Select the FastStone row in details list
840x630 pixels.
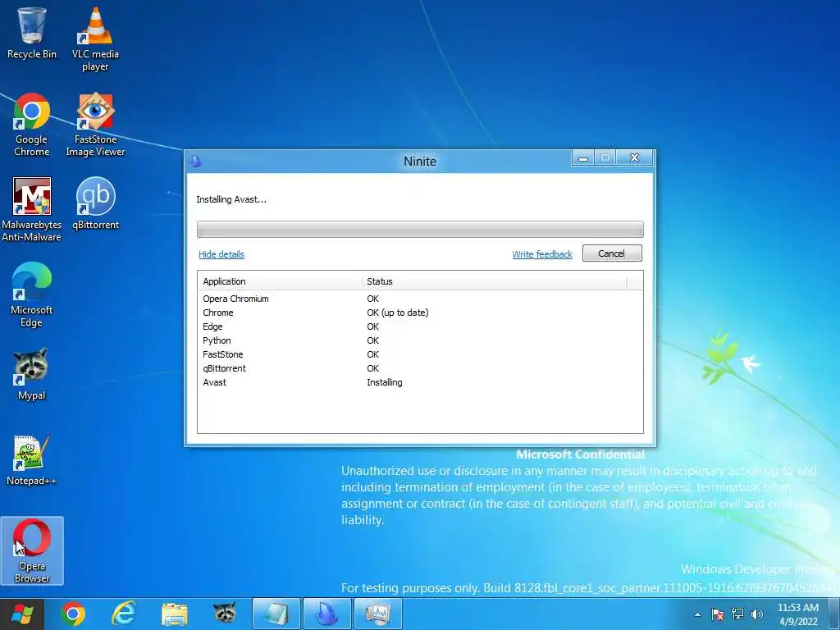(420, 354)
